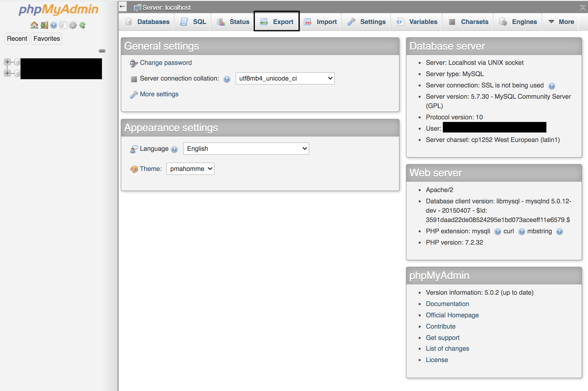
Task: Click the help icon beside Language label
Action: [174, 149]
